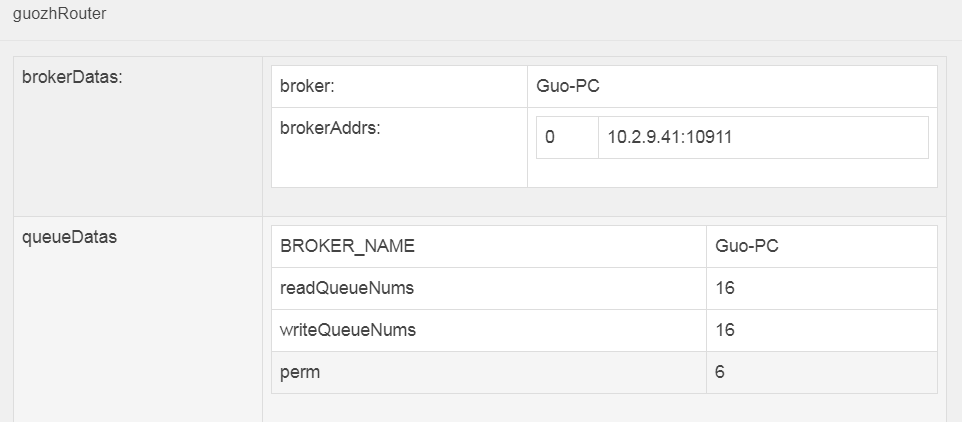Click blank area under brokerDatas label
962x422 pixels.
point(138,153)
